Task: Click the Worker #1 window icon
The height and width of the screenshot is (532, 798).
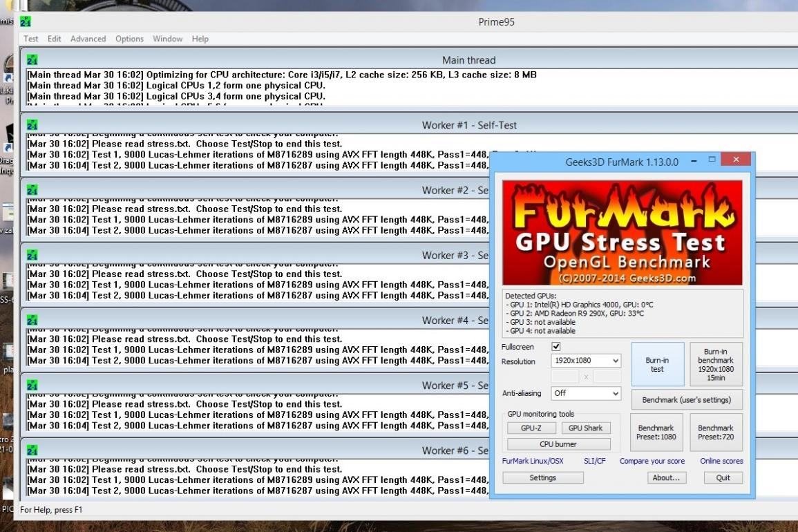Action: click(32, 125)
